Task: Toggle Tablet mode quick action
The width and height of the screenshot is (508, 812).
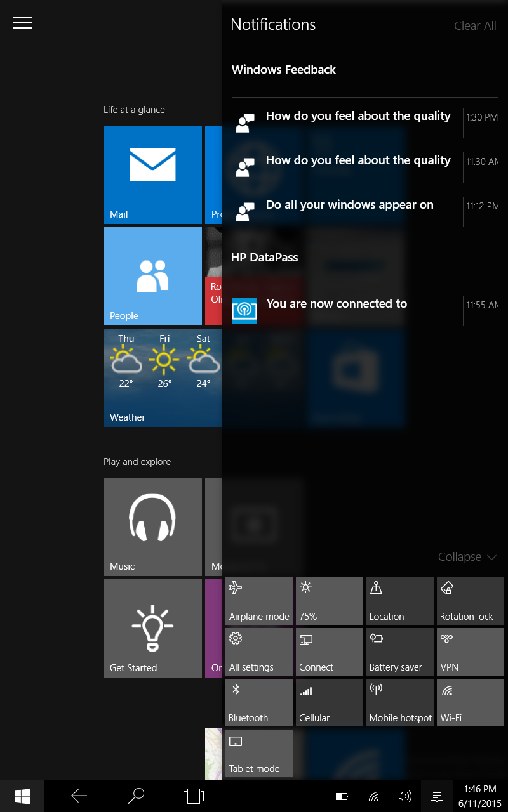Action: click(259, 753)
